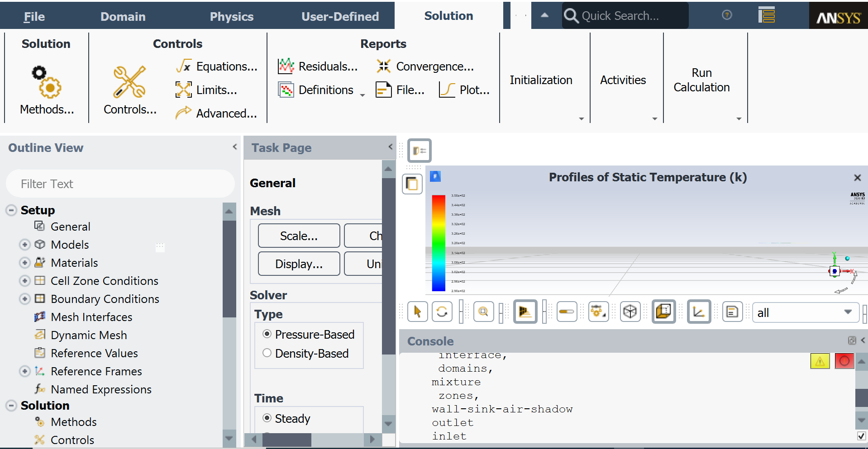This screenshot has height=449, width=868.
Task: Select the Pressure-Based solver type
Action: (x=267, y=334)
